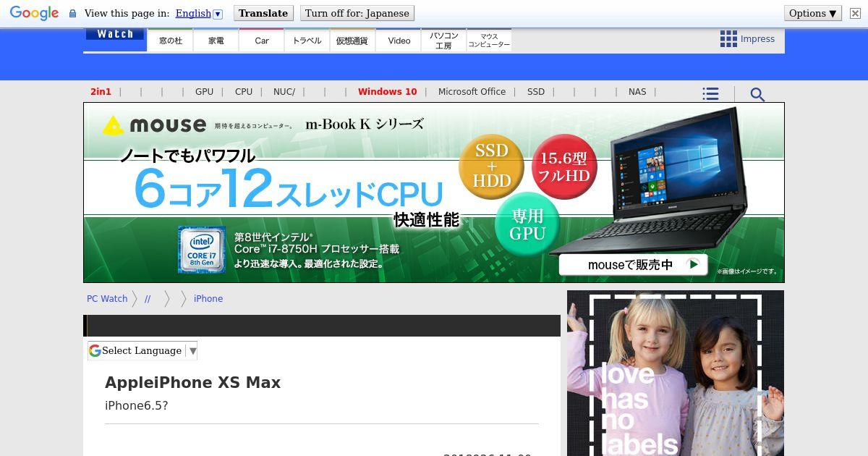Viewport: 868px width, 456px height.
Task: Select the GPU topic link
Action: 204,92
